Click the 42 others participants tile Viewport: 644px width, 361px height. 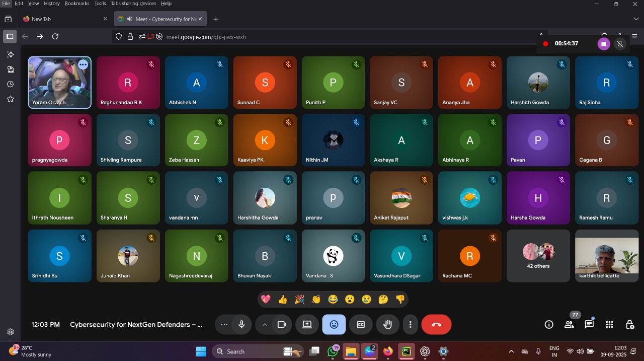click(x=538, y=256)
